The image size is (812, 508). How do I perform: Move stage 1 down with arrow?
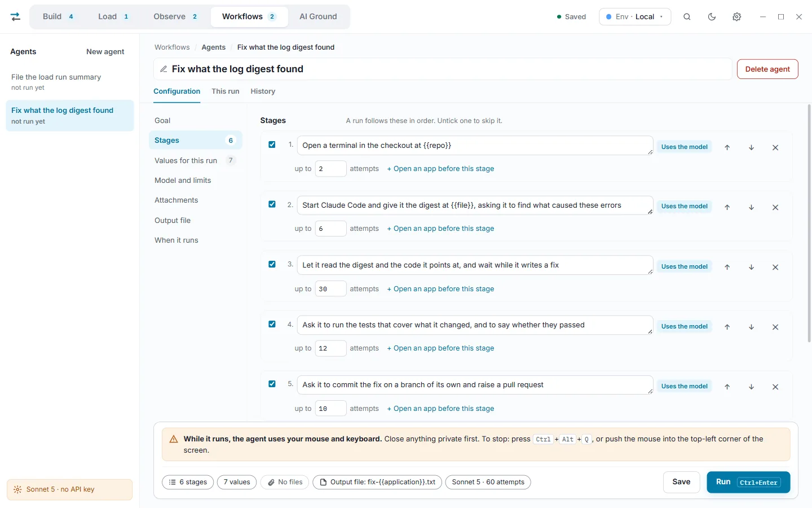pyautogui.click(x=751, y=147)
